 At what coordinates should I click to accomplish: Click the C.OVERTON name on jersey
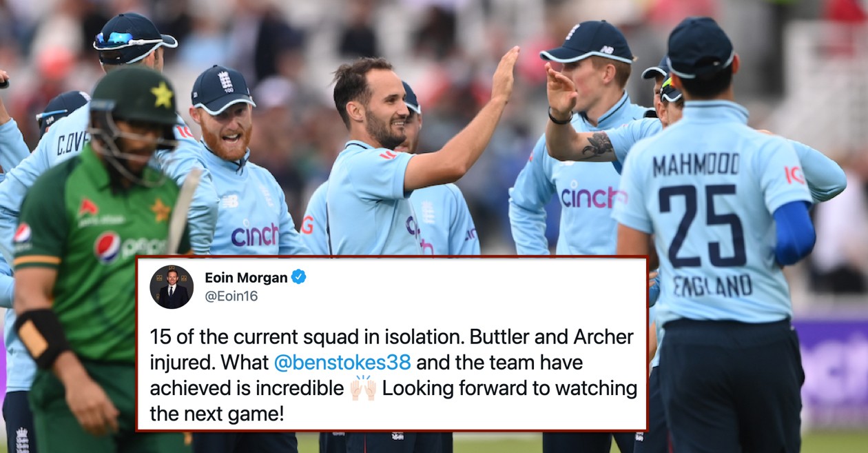(x=71, y=143)
